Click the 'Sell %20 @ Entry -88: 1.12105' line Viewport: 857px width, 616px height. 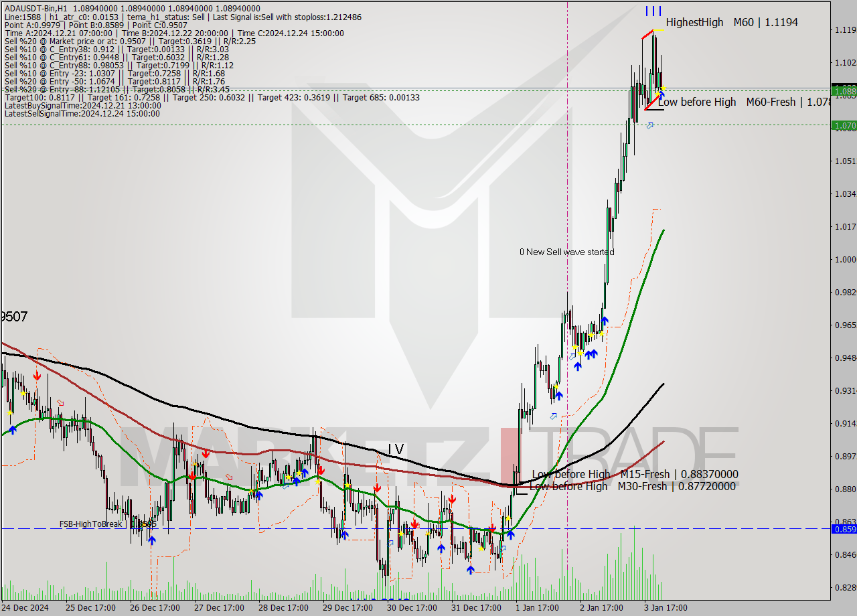click(116, 89)
